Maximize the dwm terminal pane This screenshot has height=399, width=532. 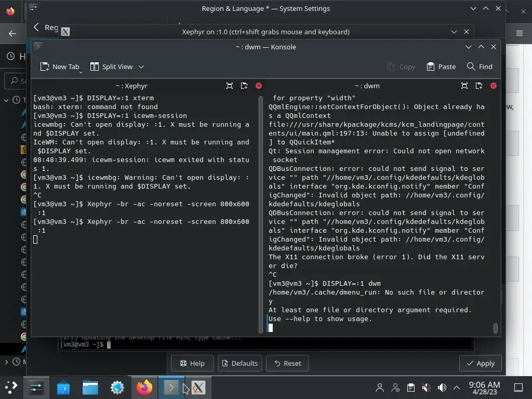(464, 86)
